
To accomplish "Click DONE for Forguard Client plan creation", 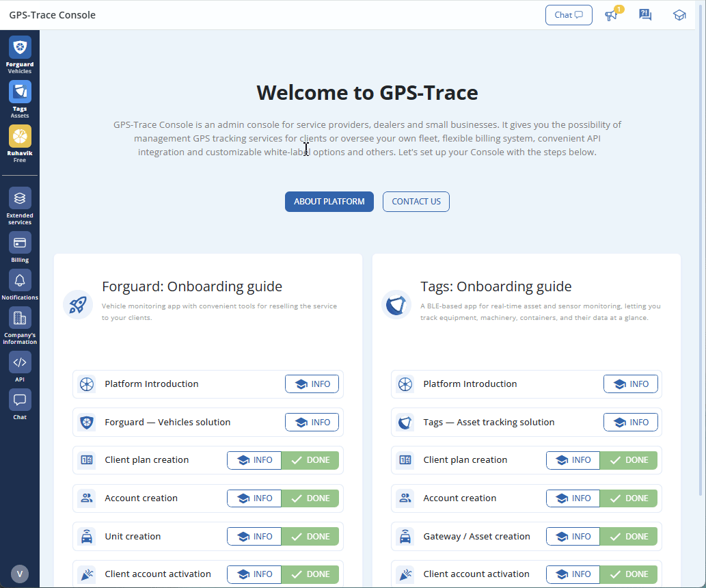I will 310,460.
